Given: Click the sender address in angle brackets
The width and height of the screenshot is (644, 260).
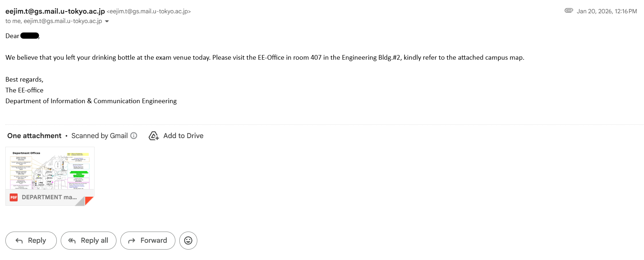Looking at the screenshot, I should (x=149, y=12).
